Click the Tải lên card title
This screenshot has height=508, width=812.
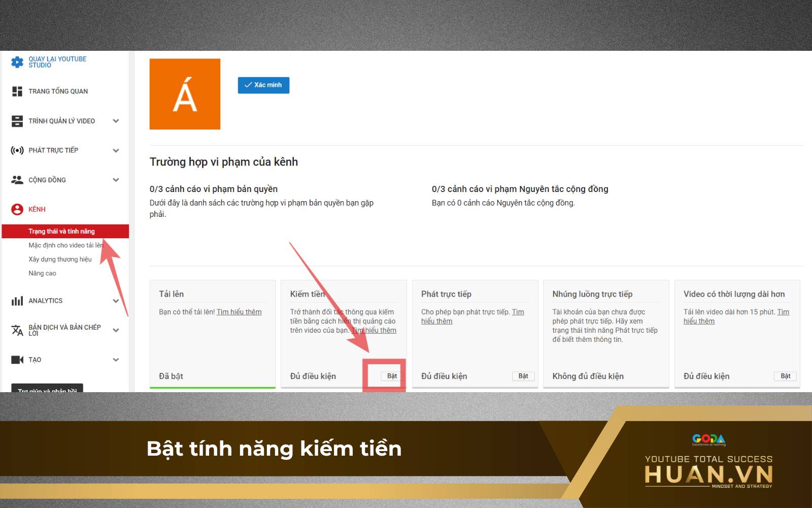click(171, 294)
